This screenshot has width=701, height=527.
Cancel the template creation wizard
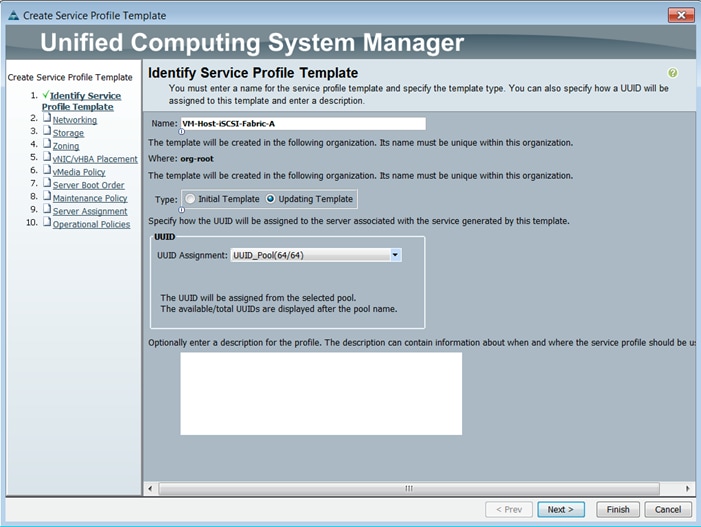(x=668, y=510)
